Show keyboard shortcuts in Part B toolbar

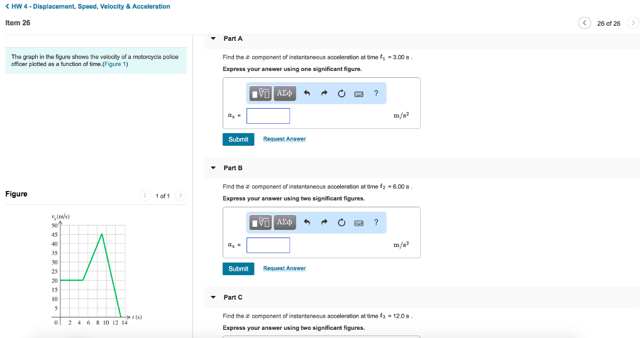pyautogui.click(x=358, y=222)
